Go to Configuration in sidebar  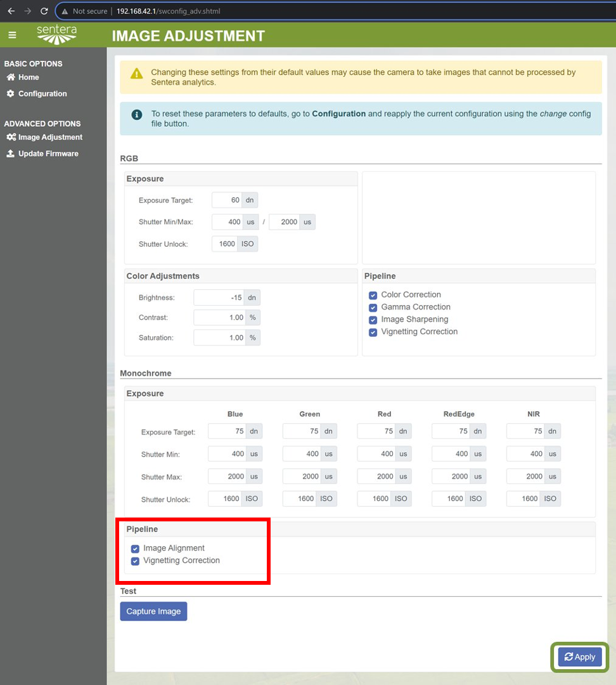click(x=42, y=94)
